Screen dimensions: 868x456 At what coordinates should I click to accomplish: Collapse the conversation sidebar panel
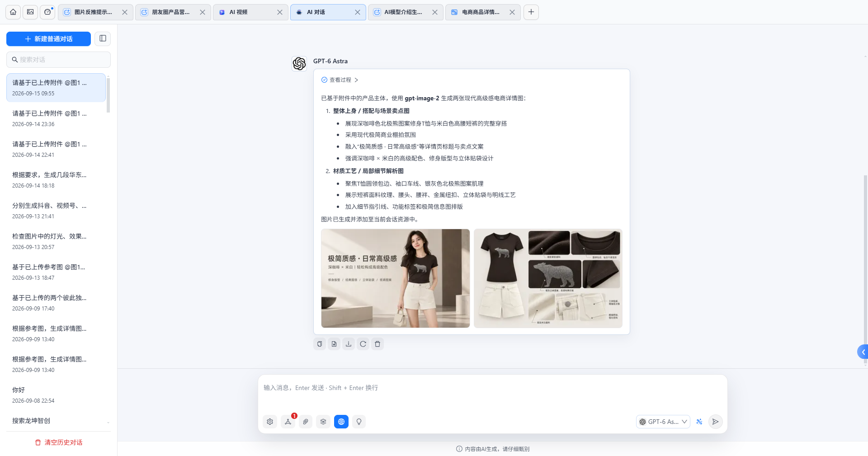coord(103,38)
